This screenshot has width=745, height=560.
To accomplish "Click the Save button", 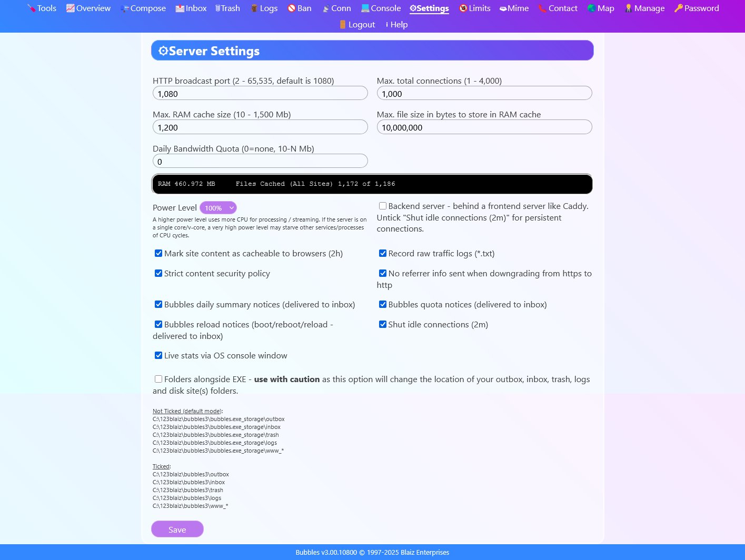I will pyautogui.click(x=177, y=529).
